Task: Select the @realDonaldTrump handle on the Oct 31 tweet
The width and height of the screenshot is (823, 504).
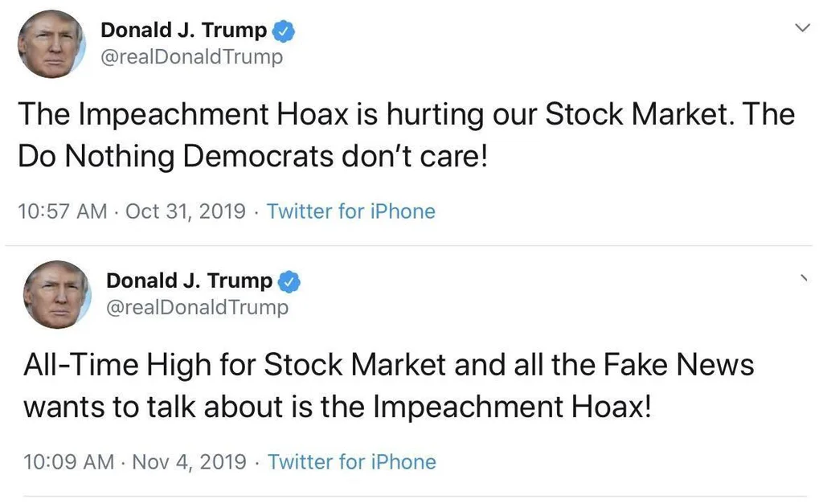Action: pyautogui.click(x=191, y=57)
